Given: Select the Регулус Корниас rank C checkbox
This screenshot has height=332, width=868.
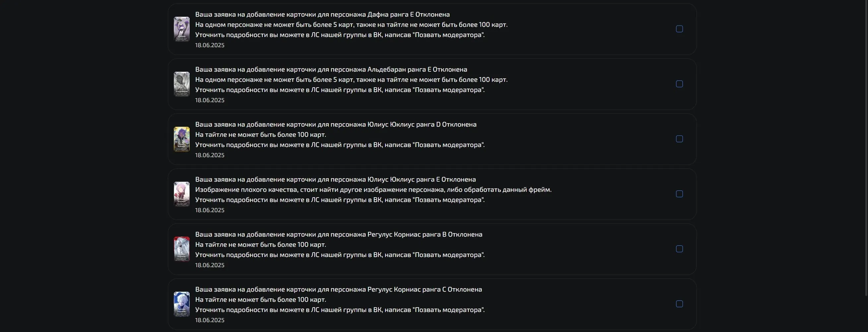Looking at the screenshot, I should [679, 304].
